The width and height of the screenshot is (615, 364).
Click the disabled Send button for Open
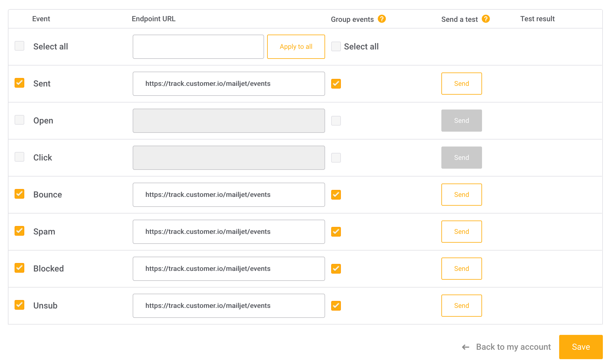(462, 121)
